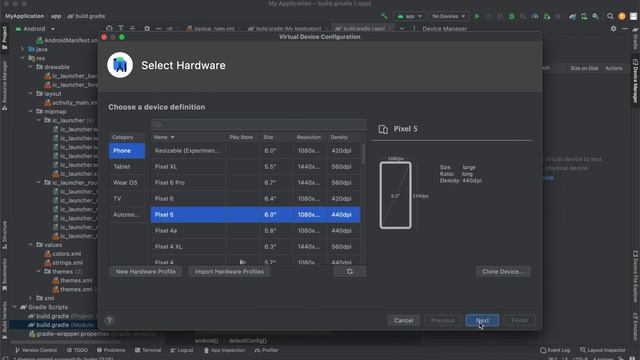The width and height of the screenshot is (640, 360).
Task: Click the Cancel button
Action: [x=404, y=320]
